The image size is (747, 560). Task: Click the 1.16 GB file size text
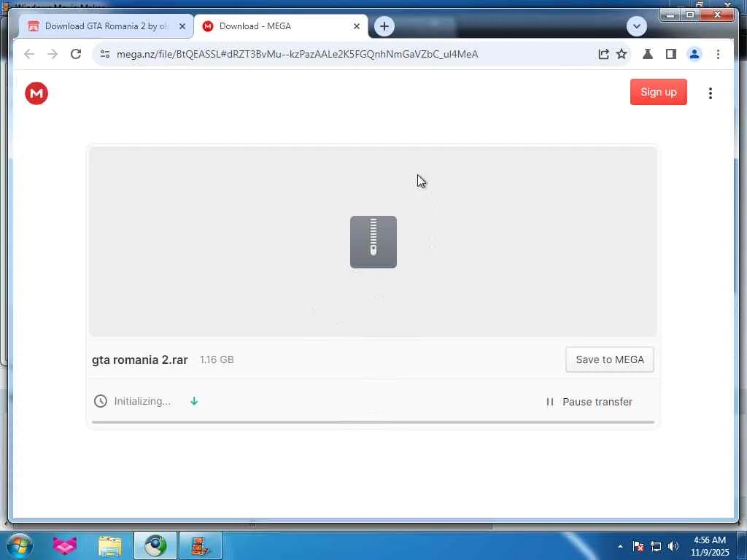coord(217,359)
